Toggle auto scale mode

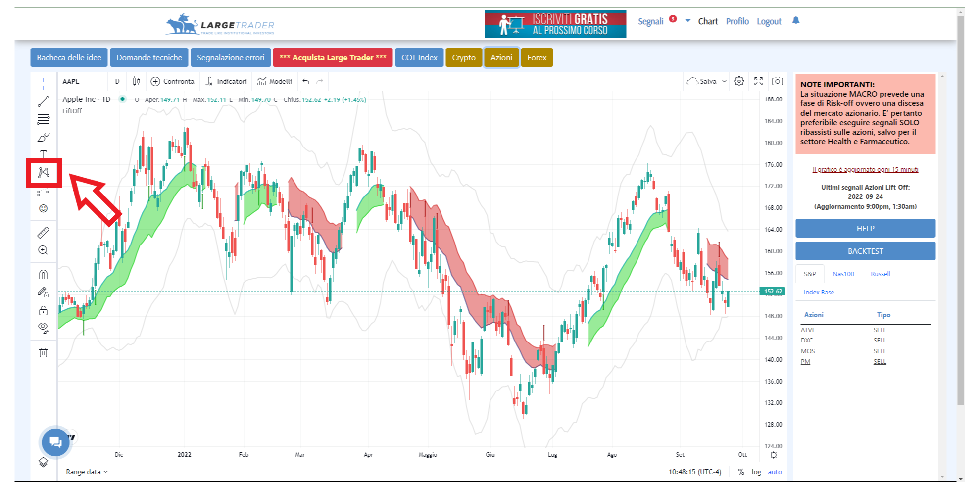(x=775, y=472)
